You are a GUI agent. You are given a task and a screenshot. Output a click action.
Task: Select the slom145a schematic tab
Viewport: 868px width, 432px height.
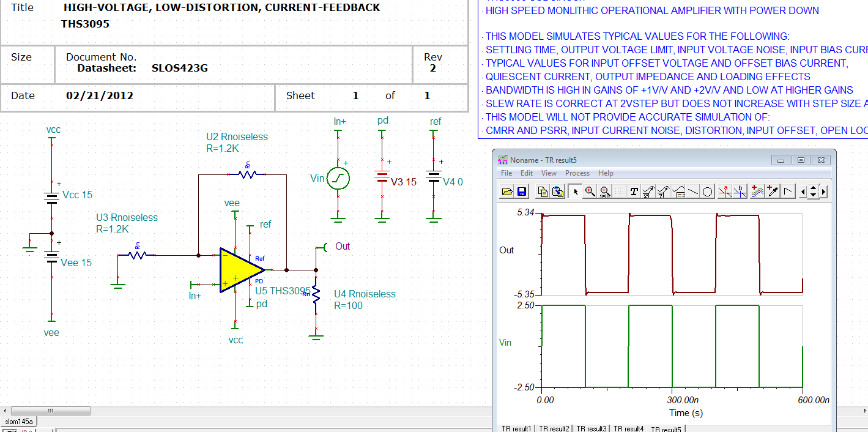[19, 421]
